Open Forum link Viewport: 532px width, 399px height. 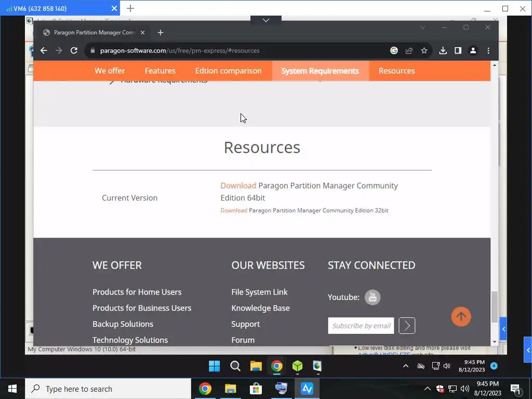point(243,340)
